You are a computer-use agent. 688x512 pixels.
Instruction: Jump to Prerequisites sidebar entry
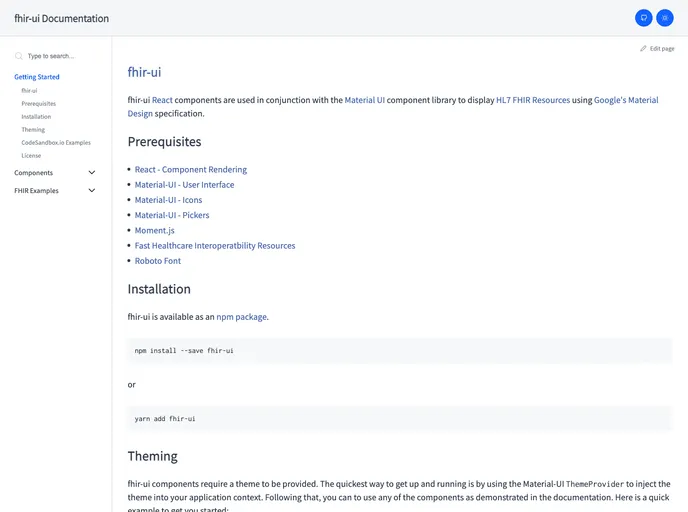coord(39,104)
